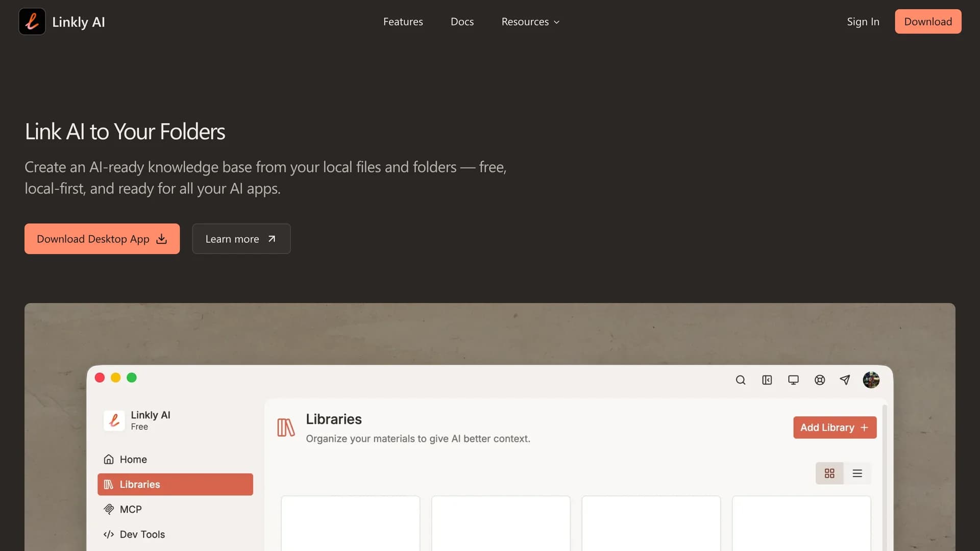Screen dimensions: 980x551
Task: Click the Add Library button
Action: coord(835,428)
